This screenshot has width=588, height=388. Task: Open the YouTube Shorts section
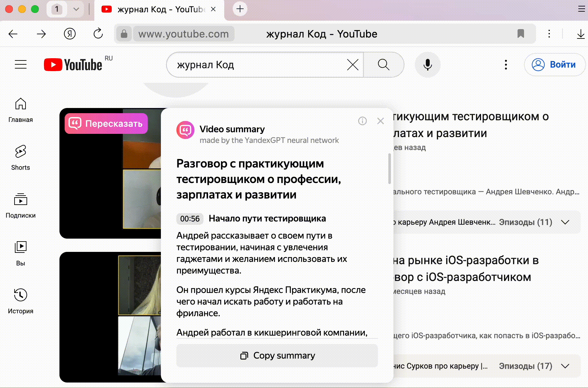click(20, 157)
